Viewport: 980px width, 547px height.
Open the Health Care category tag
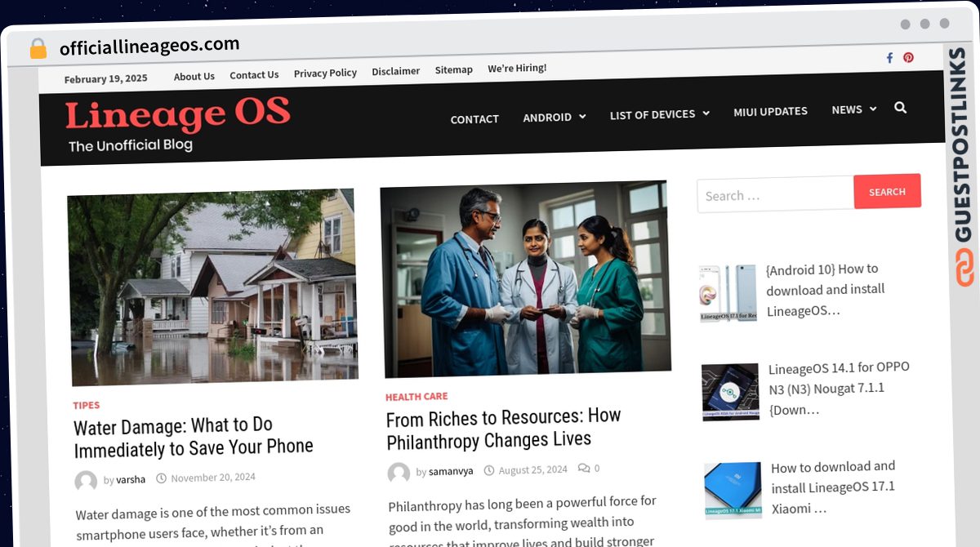tap(416, 397)
